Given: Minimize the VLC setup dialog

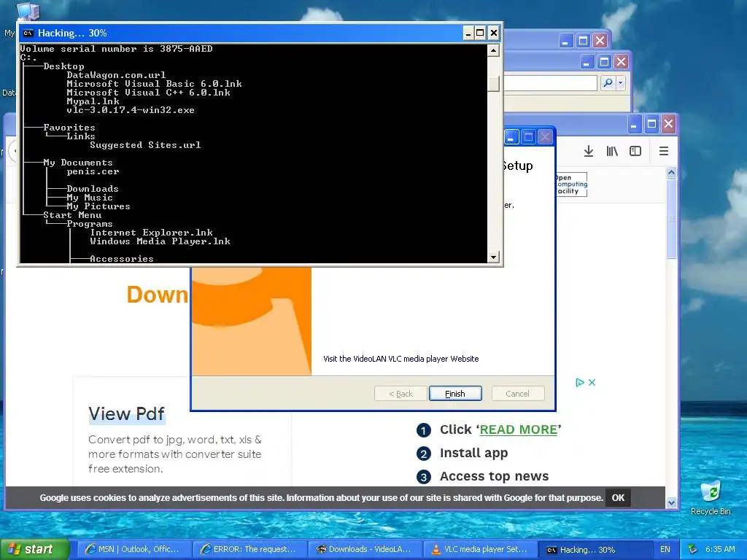Looking at the screenshot, I should click(510, 137).
